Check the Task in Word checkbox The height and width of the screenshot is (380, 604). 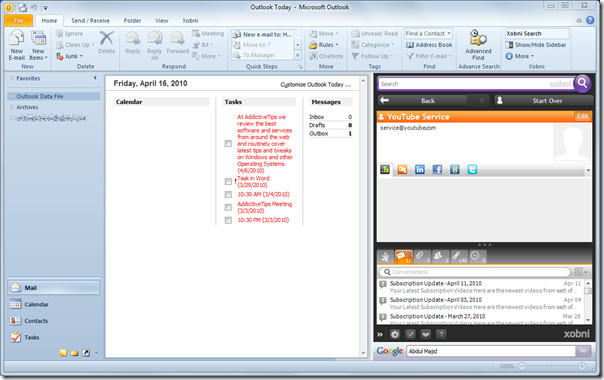point(228,182)
